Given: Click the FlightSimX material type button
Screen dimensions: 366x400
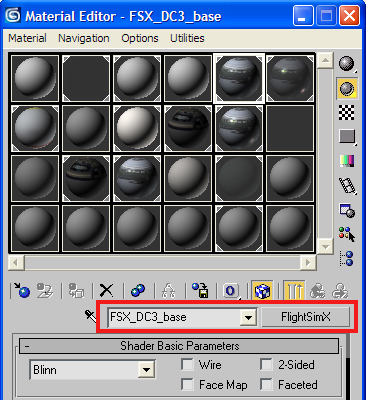Looking at the screenshot, I should coord(306,317).
